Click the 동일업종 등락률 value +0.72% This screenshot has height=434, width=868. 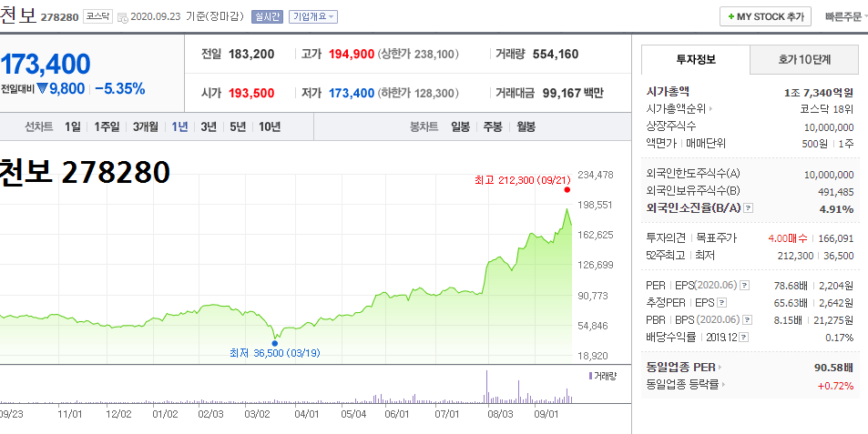(x=836, y=386)
